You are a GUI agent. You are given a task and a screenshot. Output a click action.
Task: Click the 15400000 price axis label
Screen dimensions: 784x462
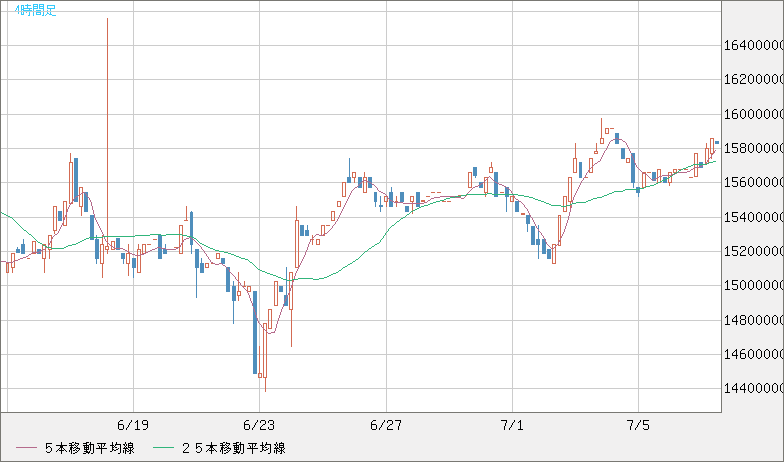[754, 218]
